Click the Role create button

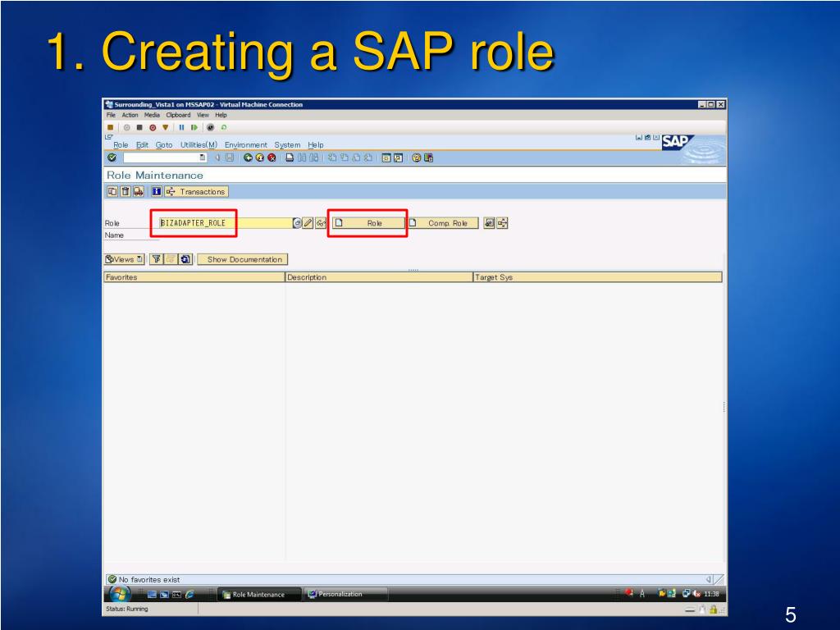tap(368, 223)
